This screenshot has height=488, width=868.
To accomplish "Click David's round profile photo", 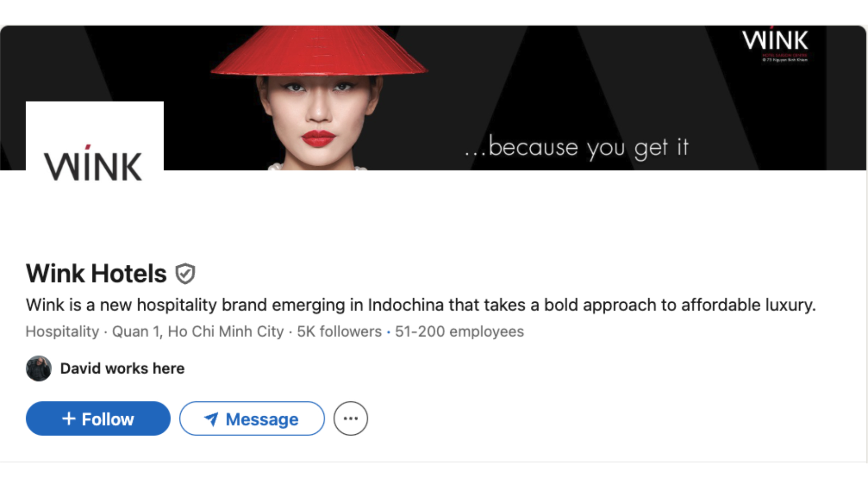I will tap(39, 368).
